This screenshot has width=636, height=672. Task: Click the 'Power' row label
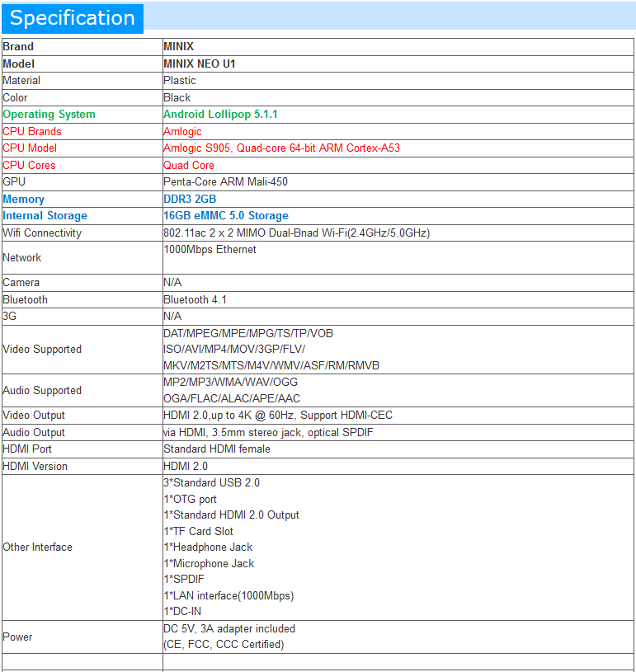[x=17, y=637]
